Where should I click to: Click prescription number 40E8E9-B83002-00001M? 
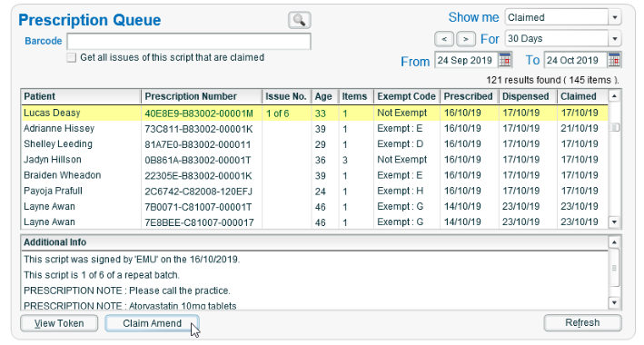click(199, 113)
